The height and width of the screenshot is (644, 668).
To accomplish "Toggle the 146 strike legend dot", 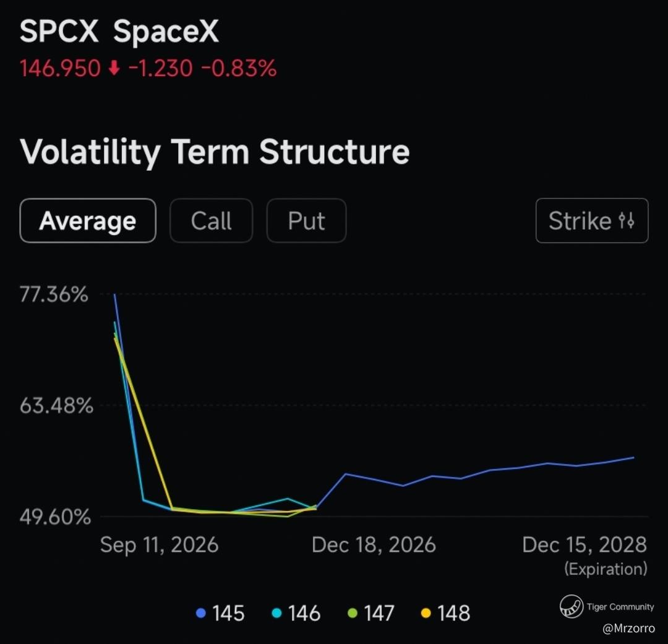I will point(277,613).
